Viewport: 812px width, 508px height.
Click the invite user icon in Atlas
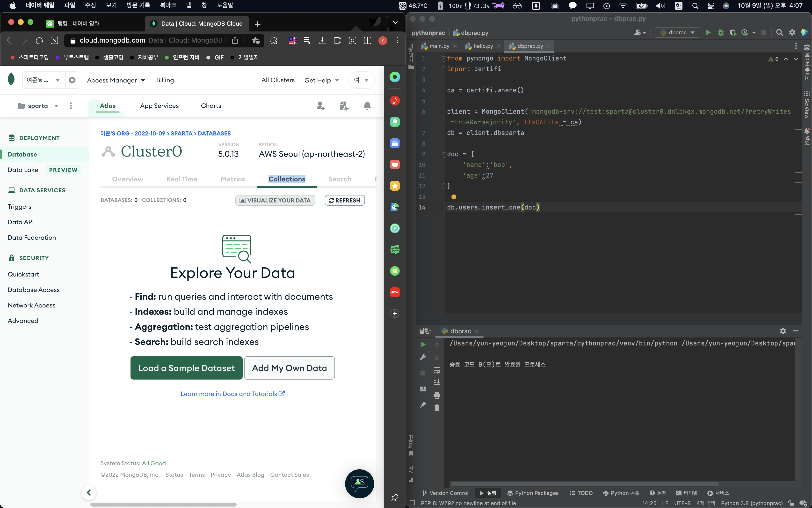pos(321,106)
